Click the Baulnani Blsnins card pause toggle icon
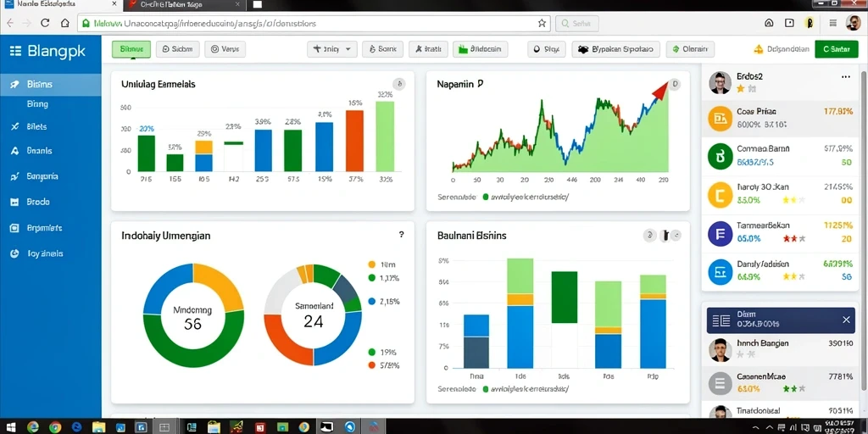Image resolution: width=868 pixels, height=434 pixels. point(664,236)
